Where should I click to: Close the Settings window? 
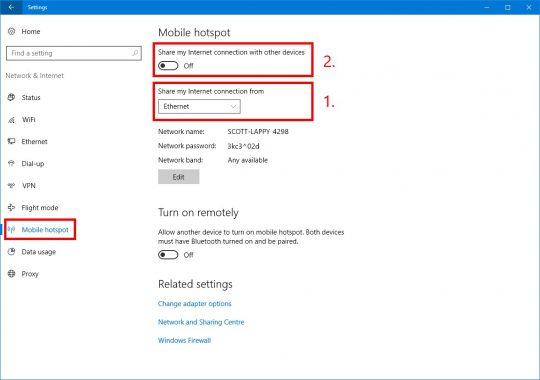[x=529, y=7]
